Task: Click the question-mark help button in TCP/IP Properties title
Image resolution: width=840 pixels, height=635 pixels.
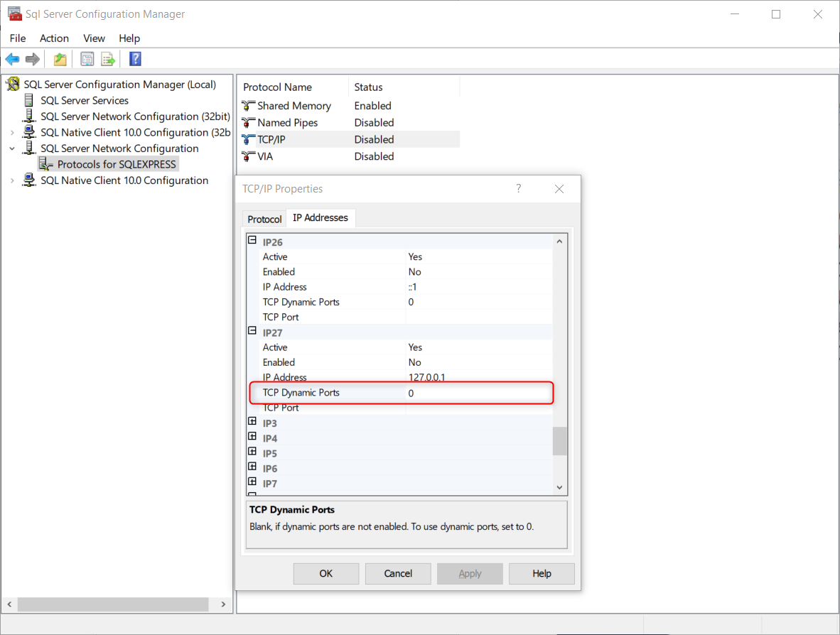Action: [519, 188]
